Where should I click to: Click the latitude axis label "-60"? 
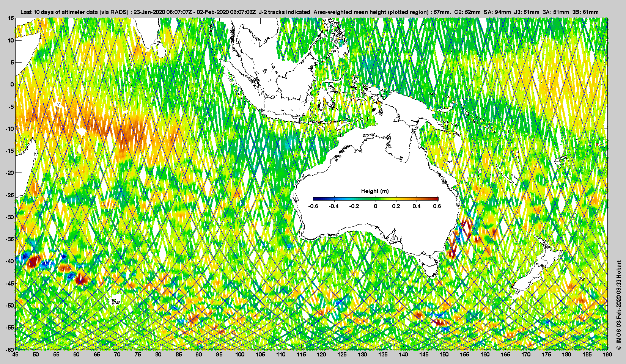point(10,349)
